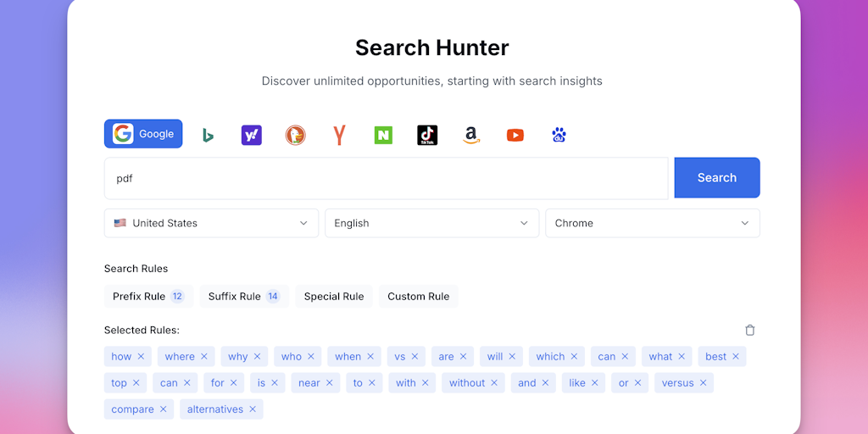The width and height of the screenshot is (868, 434).
Task: Pick the Yandex search engine icon
Action: (339, 135)
